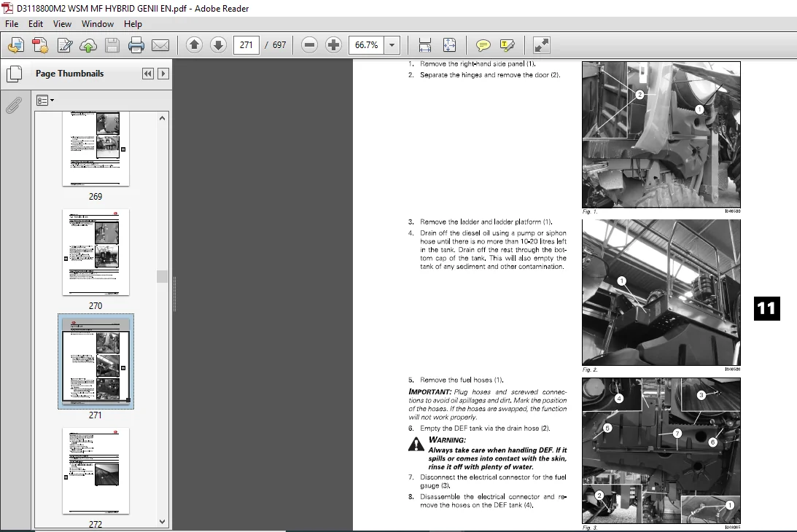Screen dimensions: 797x532
Task: Click the fit one full page icon
Action: (449, 44)
